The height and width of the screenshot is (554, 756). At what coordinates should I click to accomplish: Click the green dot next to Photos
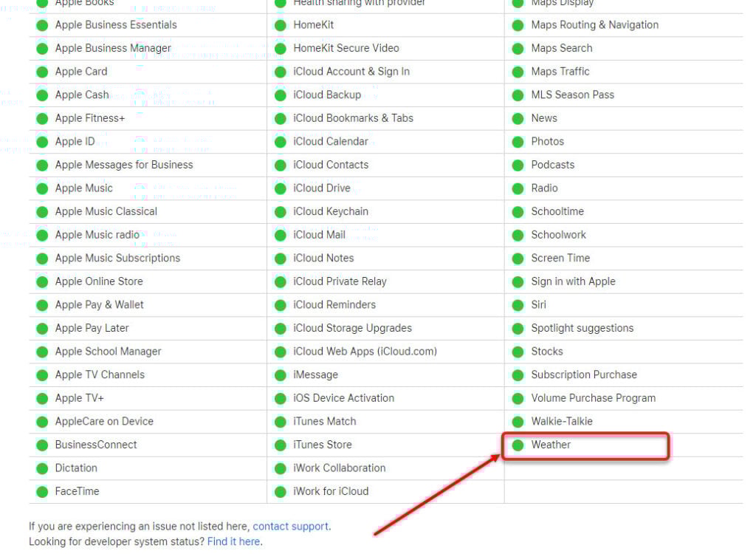click(x=519, y=141)
